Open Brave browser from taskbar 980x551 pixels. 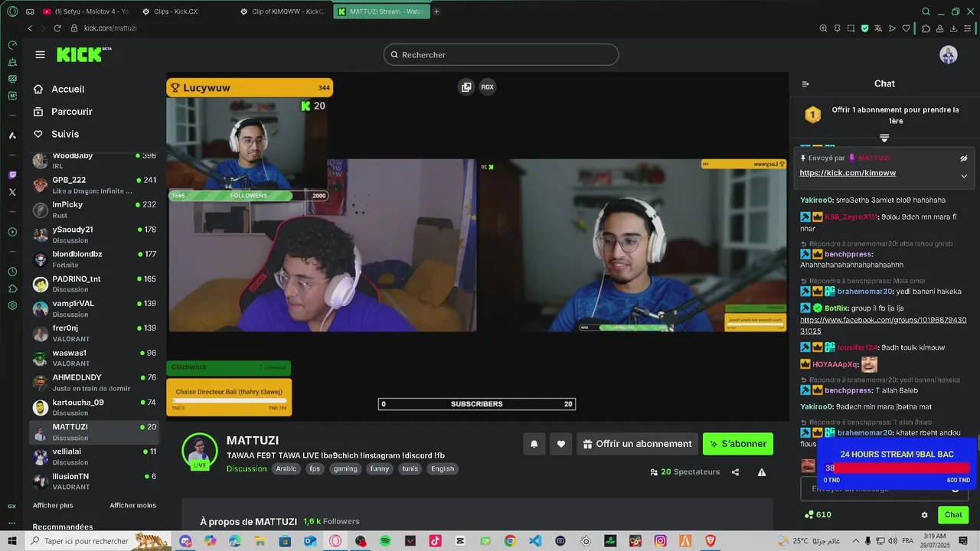[710, 541]
